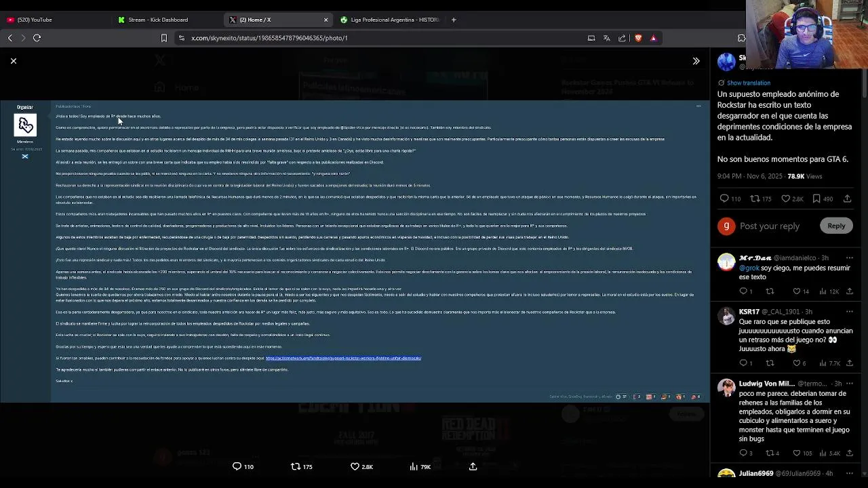This screenshot has height=488, width=868.
Task: Like Ludwig Von Mil's reply with 105 likes
Action: point(803,453)
